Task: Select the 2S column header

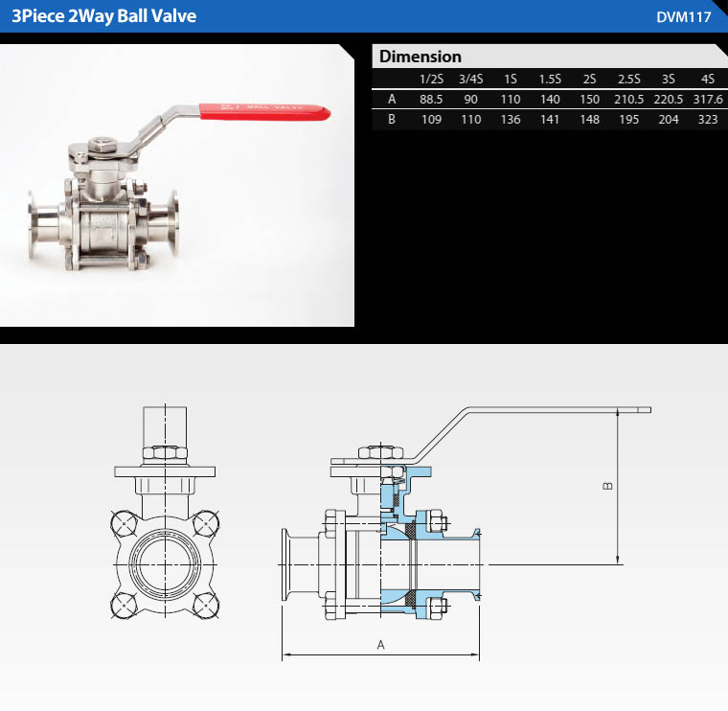Action: pyautogui.click(x=589, y=79)
